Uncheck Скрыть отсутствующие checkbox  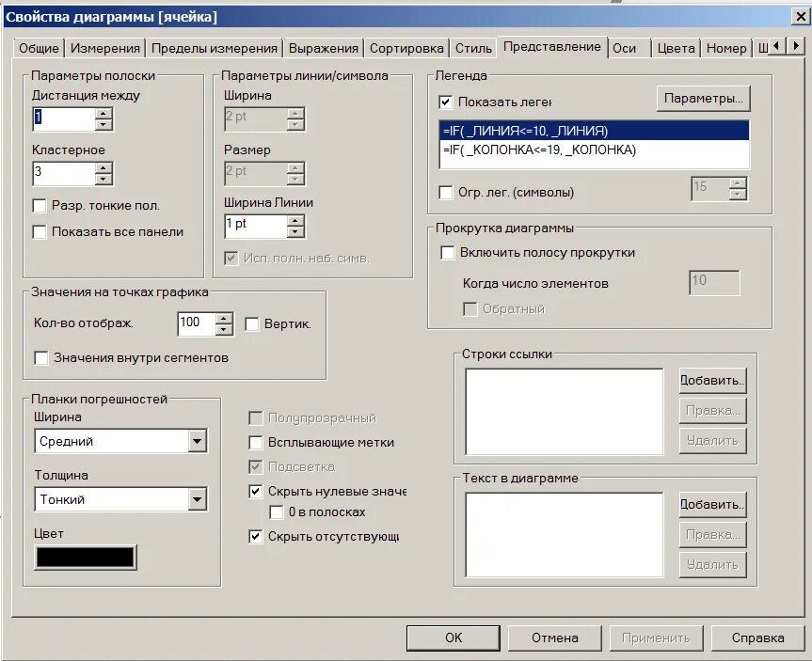point(256,536)
